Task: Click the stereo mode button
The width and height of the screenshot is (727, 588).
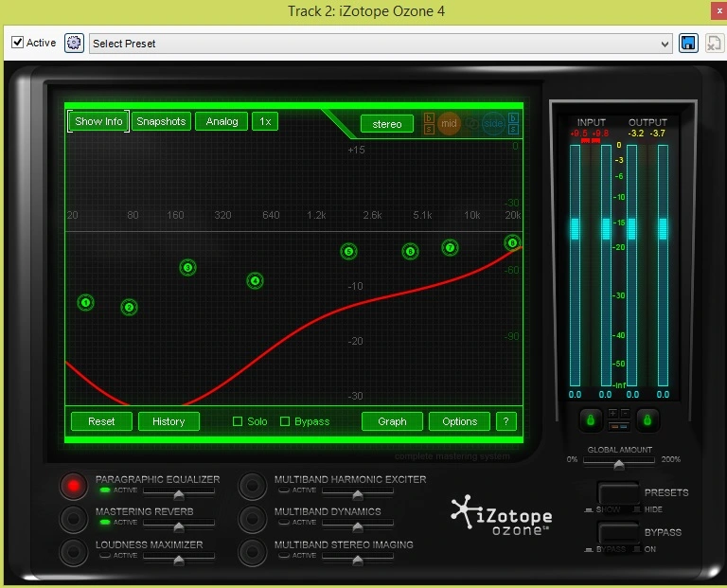Action: (x=386, y=124)
